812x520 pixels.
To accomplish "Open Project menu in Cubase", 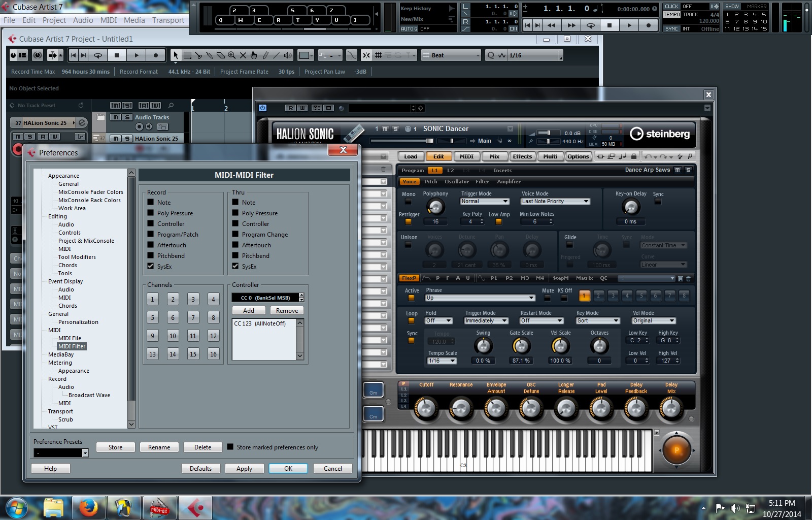I will (x=54, y=20).
